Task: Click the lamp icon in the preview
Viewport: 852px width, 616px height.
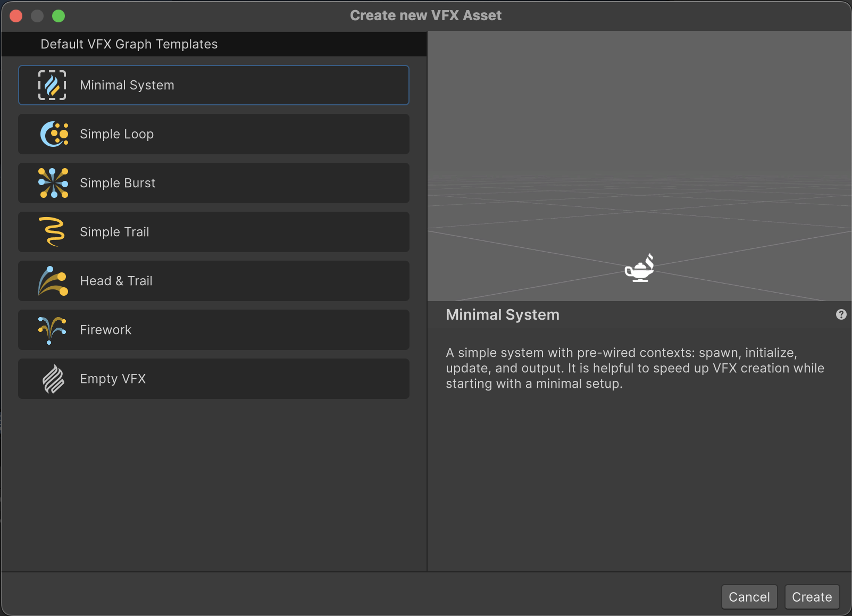Action: click(639, 268)
